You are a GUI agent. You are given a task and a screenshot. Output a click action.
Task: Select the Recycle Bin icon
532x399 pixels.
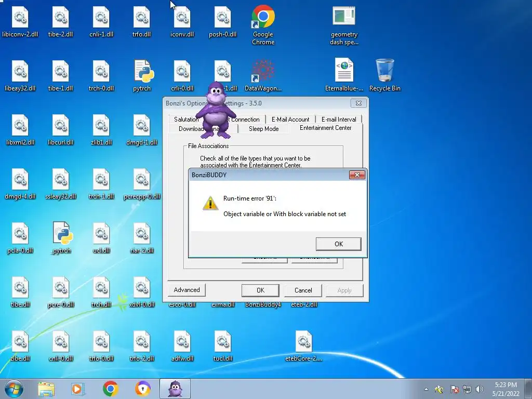385,75
